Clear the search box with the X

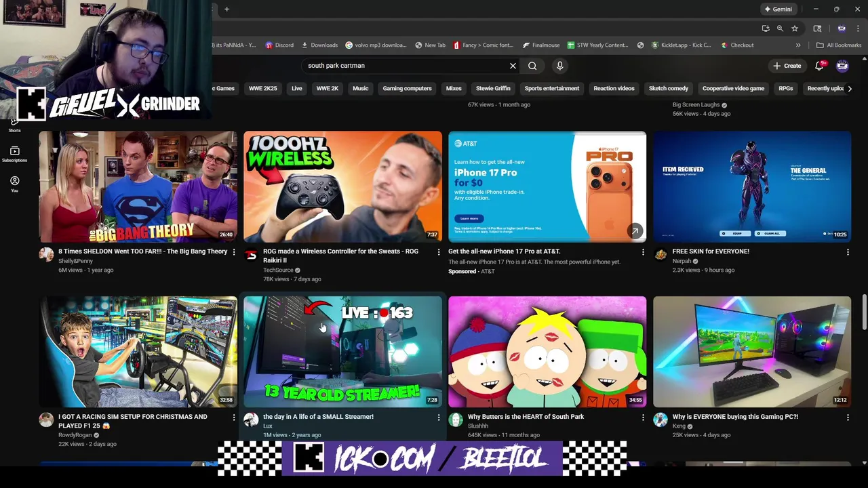coord(513,66)
